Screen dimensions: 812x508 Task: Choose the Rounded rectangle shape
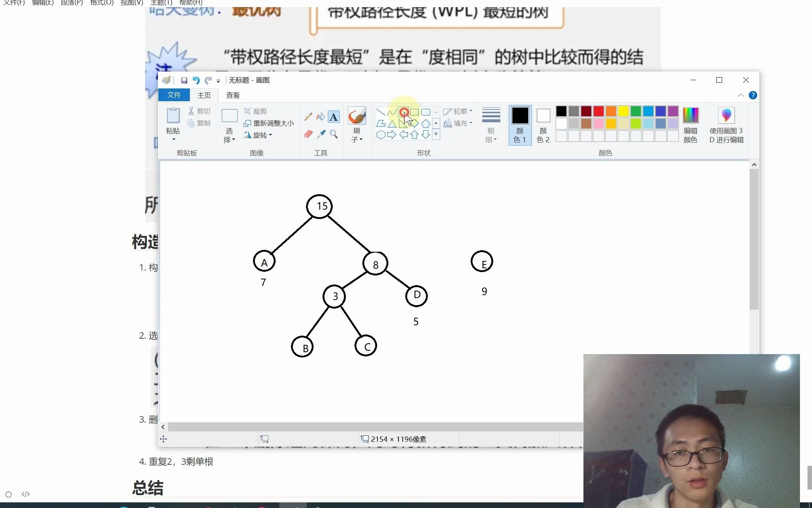click(426, 112)
